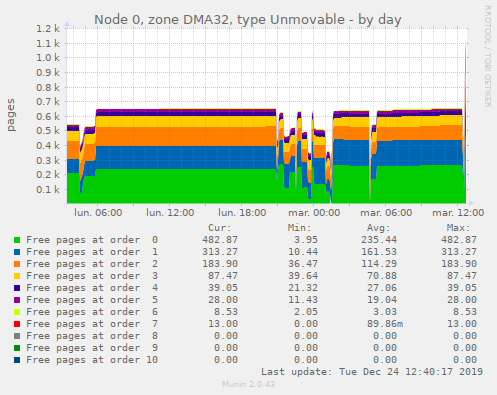Image resolution: width=497 pixels, height=395 pixels.
Task: Click order 1 current value 313.27
Action: tap(220, 252)
